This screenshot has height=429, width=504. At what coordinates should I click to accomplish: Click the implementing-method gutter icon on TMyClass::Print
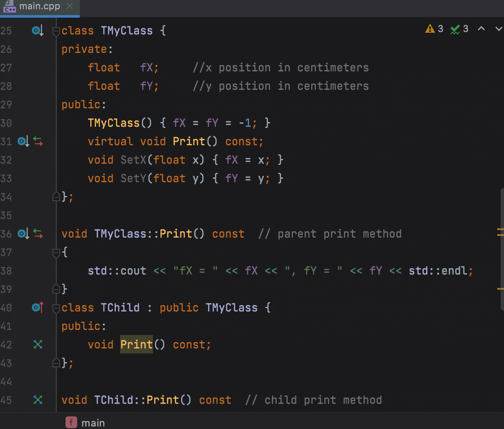23,233
